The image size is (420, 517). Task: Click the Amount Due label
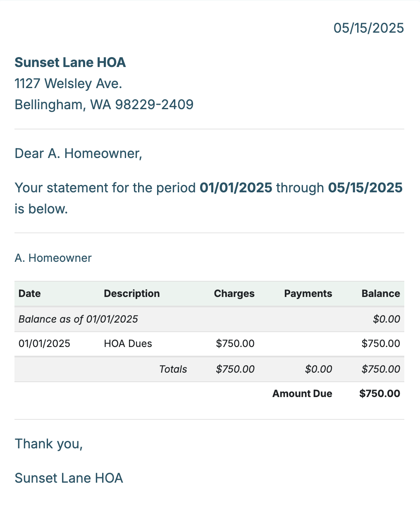coord(302,394)
